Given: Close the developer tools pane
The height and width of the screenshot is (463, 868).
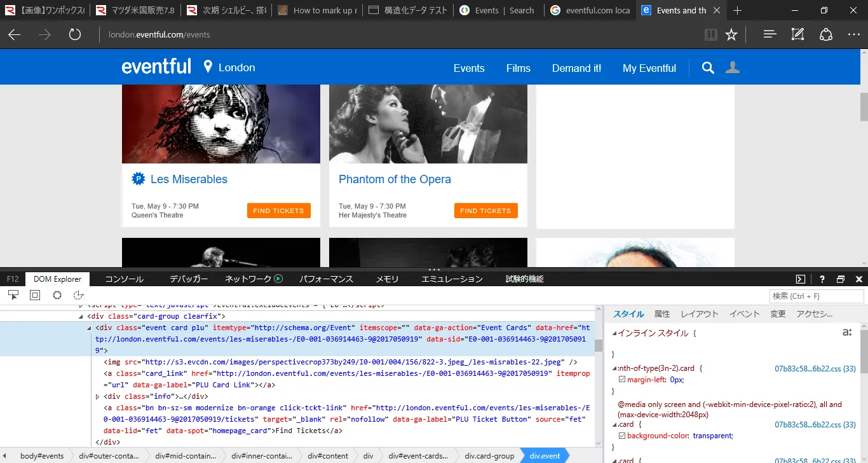Looking at the screenshot, I should point(859,279).
